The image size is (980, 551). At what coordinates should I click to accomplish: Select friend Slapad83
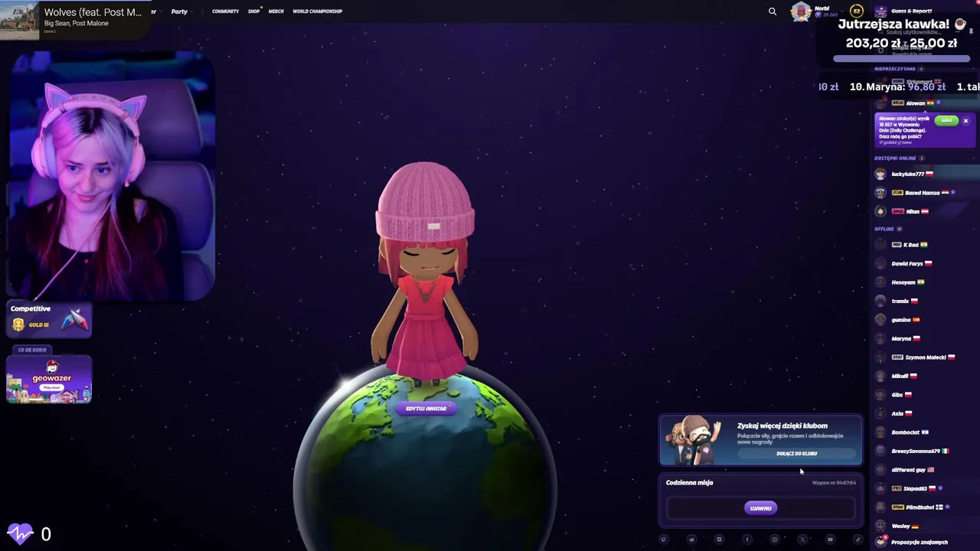click(x=916, y=488)
